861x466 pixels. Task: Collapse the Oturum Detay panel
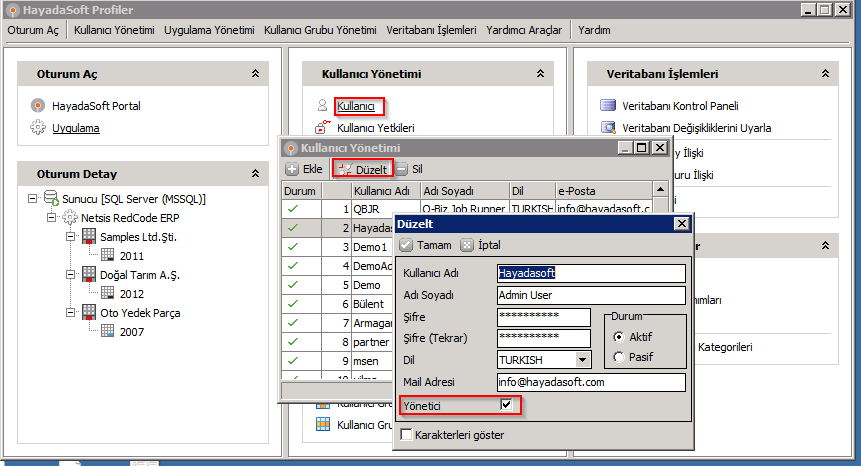coord(255,173)
